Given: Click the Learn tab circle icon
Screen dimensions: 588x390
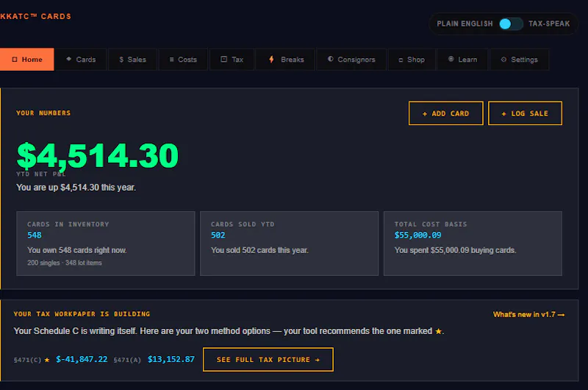Looking at the screenshot, I should click(451, 59).
